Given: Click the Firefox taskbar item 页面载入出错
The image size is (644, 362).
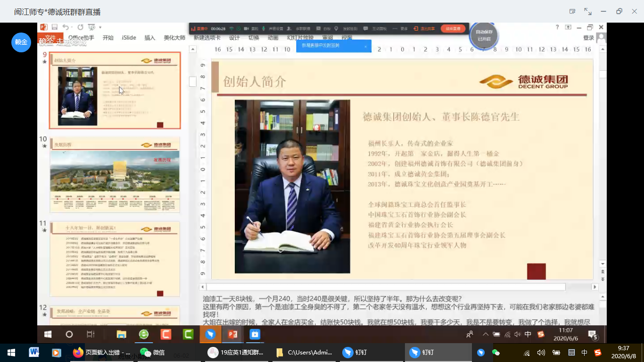Looking at the screenshot, I should [102, 352].
